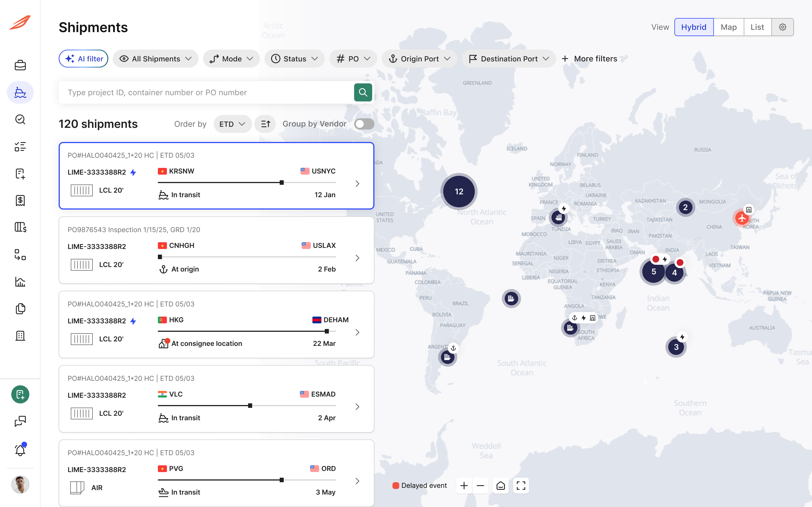Select the analytics chart icon in sidebar

click(20, 282)
